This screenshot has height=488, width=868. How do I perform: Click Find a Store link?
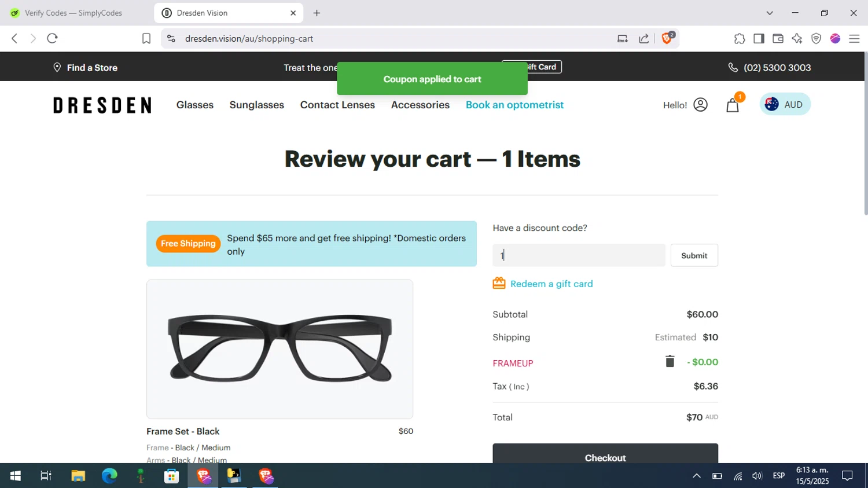point(85,68)
